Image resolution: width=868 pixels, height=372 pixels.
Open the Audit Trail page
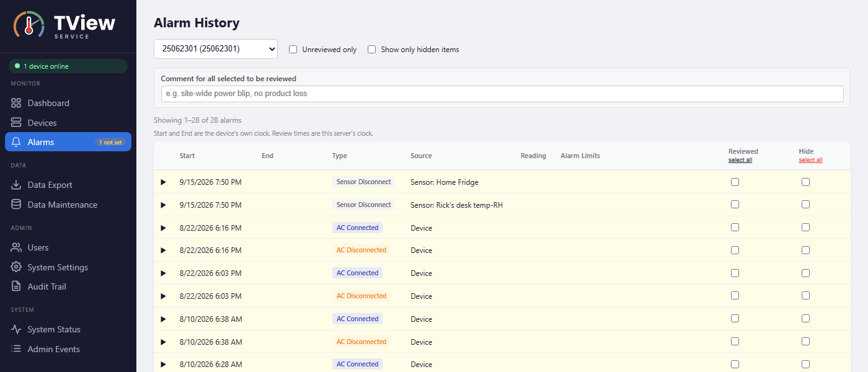(x=68, y=286)
